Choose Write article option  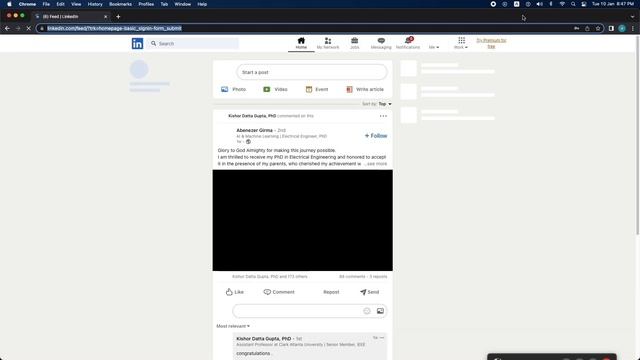[x=365, y=89]
